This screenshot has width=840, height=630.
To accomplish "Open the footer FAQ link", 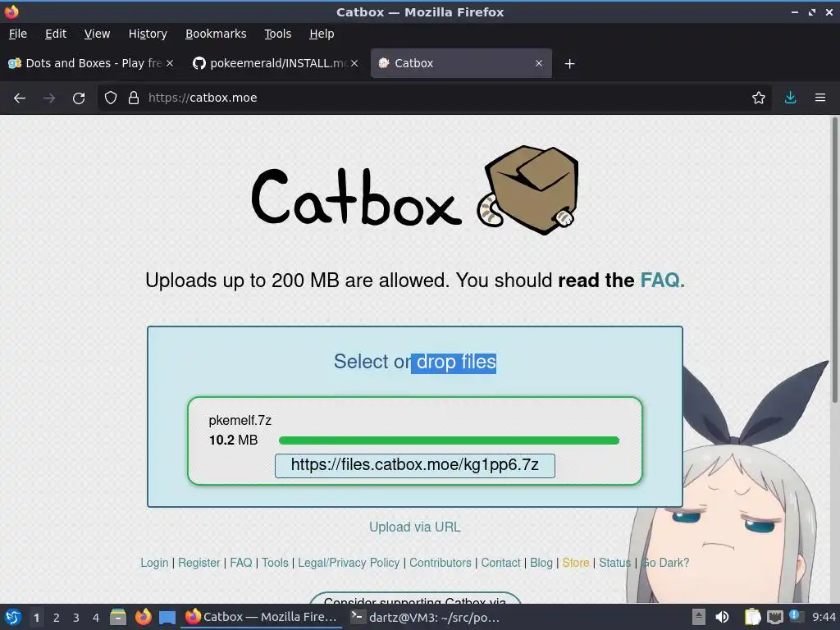I will point(240,563).
